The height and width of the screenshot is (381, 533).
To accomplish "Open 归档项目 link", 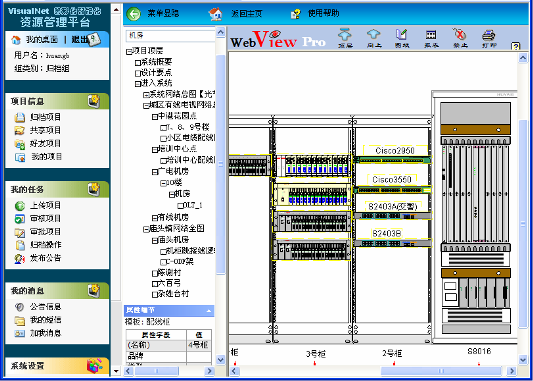I will (x=46, y=117).
